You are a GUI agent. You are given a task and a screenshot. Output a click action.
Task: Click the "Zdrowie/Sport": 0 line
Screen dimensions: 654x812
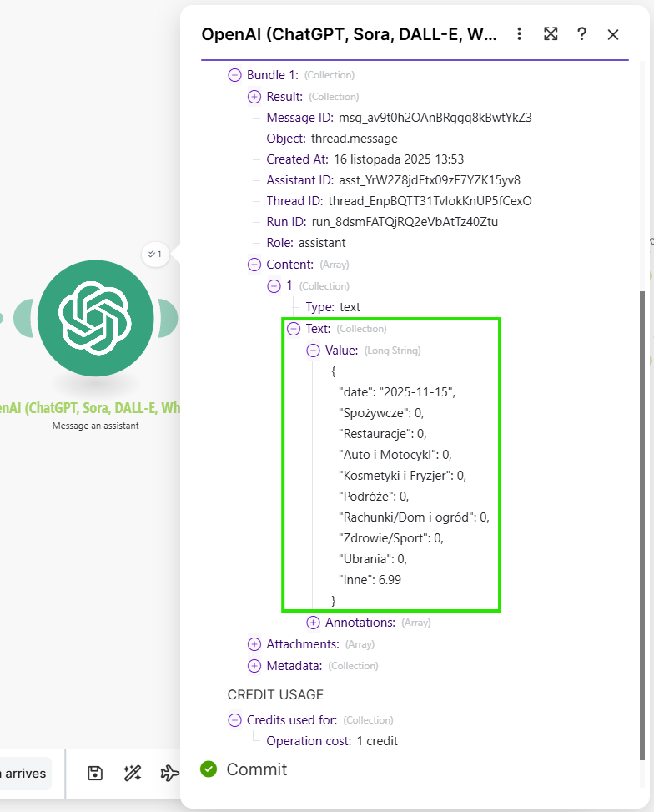tap(391, 538)
